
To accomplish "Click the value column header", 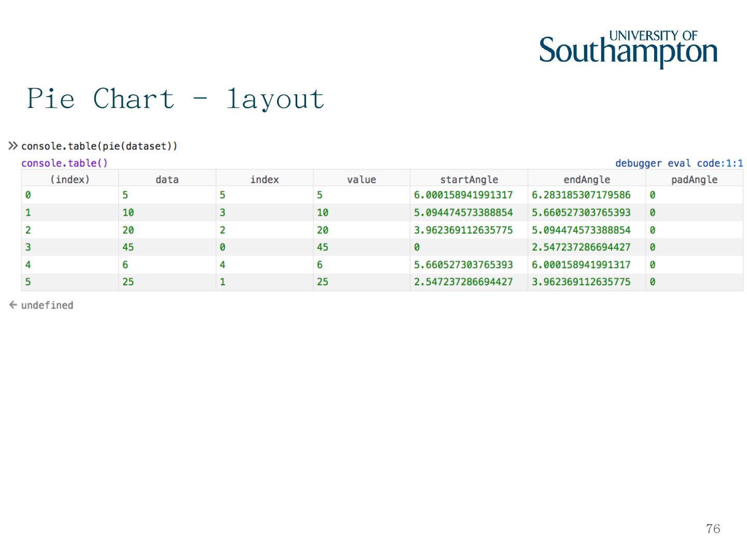I will coord(361,179).
